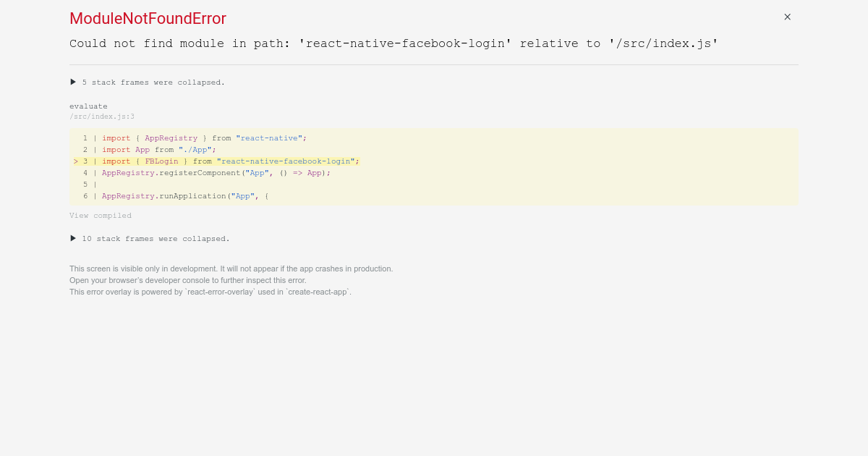Viewport: 868px width, 456px height.
Task: Open the /src/index.js:3 file location link
Action: coord(102,117)
